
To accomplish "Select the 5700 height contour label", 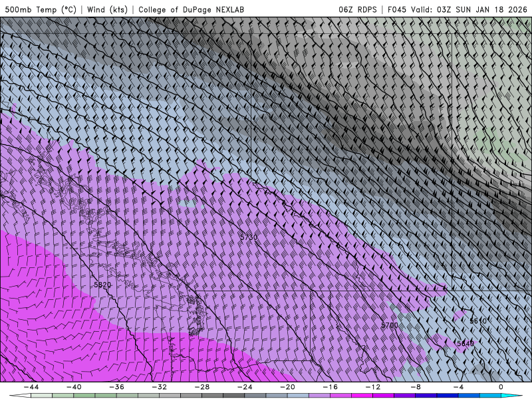I will click(x=390, y=325).
